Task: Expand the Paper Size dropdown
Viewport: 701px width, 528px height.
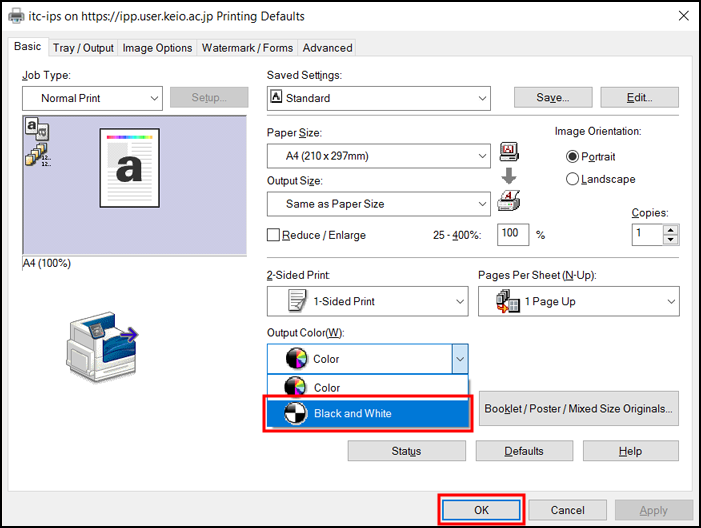Action: 379,156
